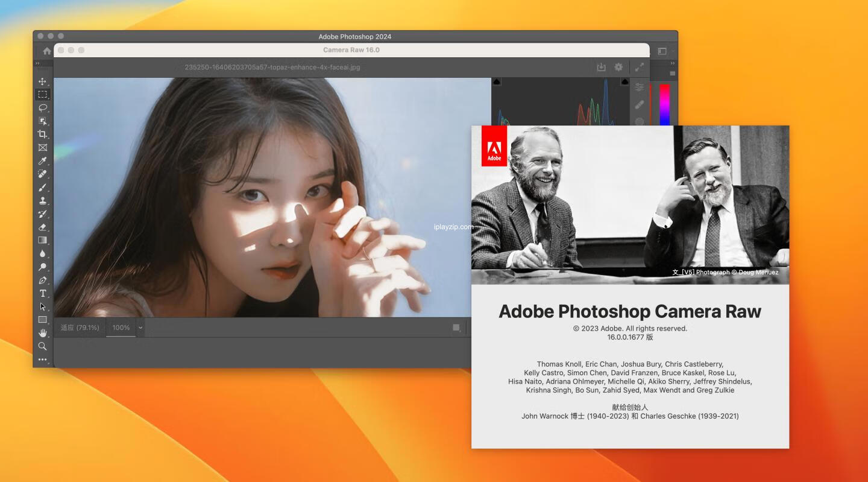The height and width of the screenshot is (482, 868).
Task: Select the Zoom magnifier tool
Action: [42, 346]
